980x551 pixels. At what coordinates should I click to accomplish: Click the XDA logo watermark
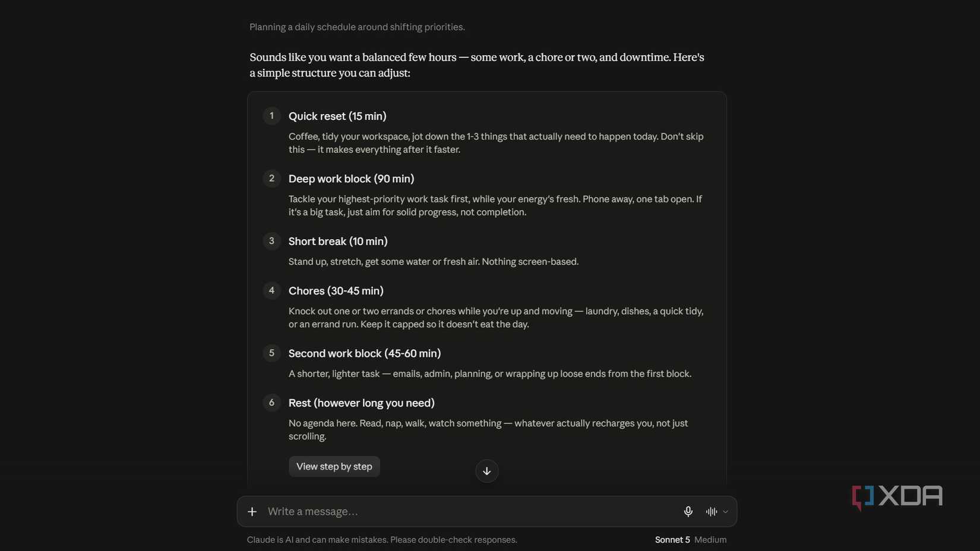pos(897,497)
